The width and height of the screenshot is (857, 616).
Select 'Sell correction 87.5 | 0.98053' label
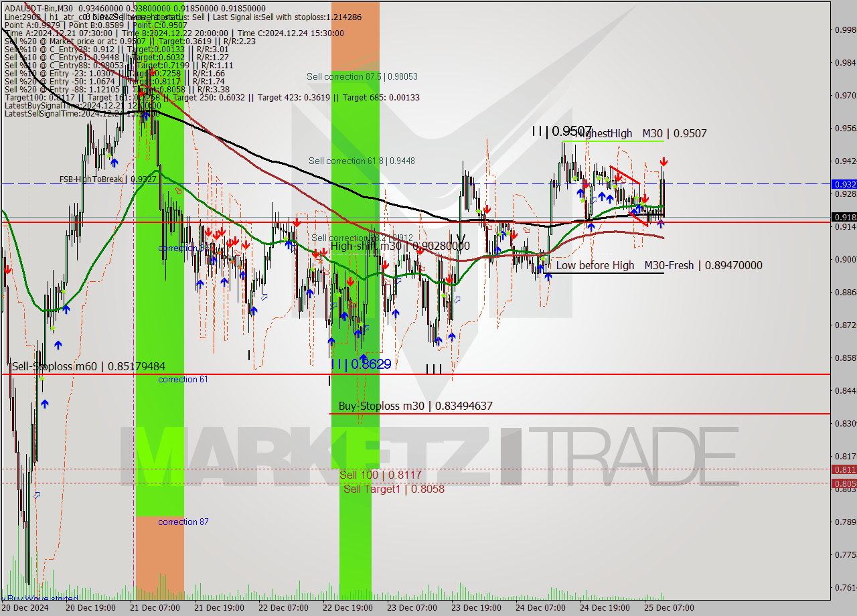coord(362,76)
